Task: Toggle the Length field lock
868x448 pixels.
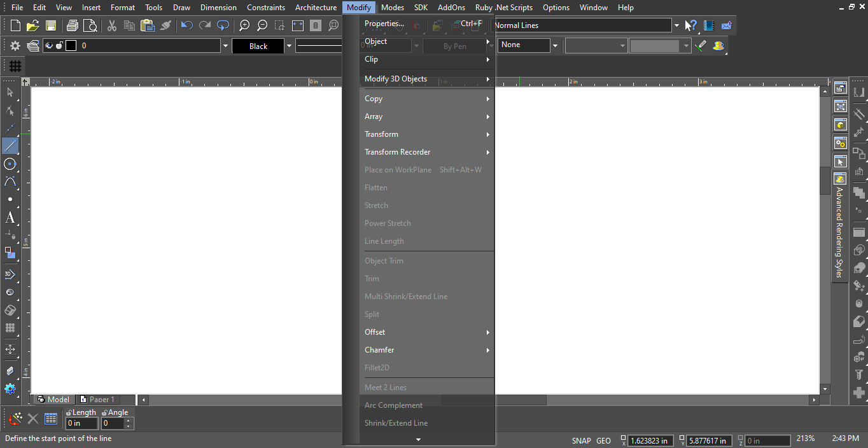Action: (69, 412)
